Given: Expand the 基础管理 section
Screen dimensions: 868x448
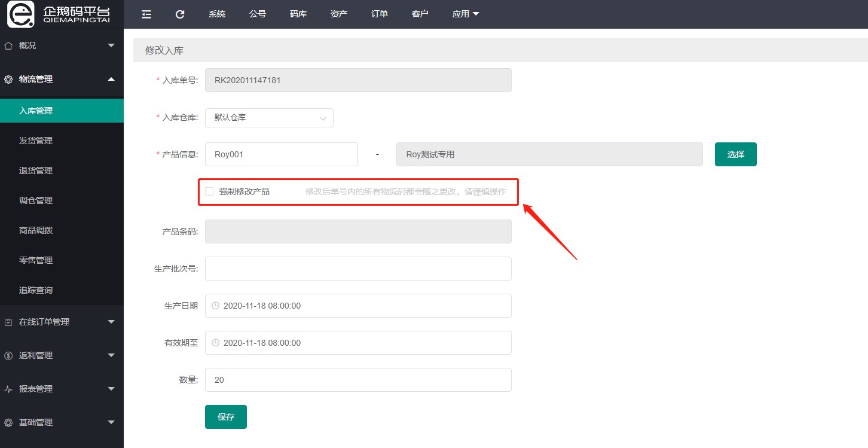Looking at the screenshot, I should click(x=111, y=422).
